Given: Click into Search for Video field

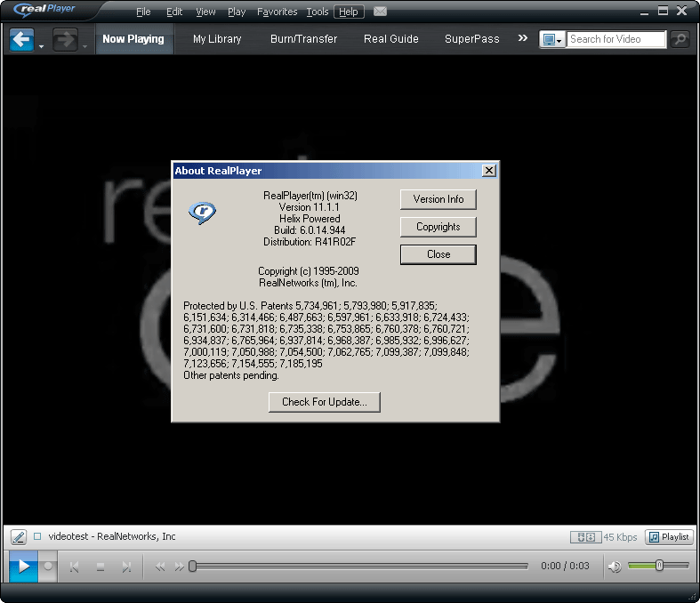Looking at the screenshot, I should tap(616, 39).
